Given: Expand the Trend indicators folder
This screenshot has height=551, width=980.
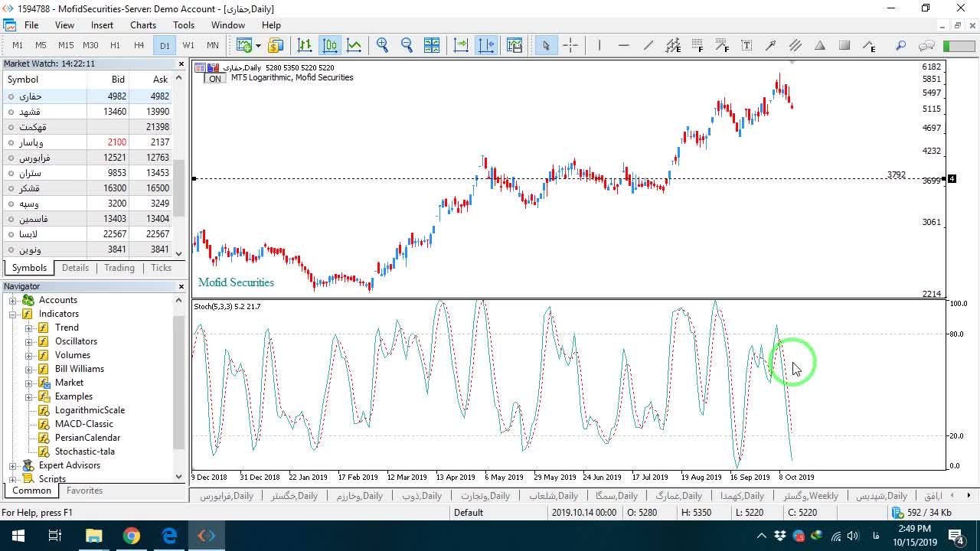Looking at the screenshot, I should 29,328.
